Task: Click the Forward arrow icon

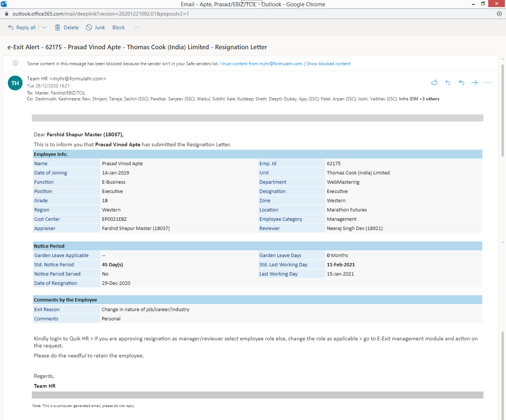Action: (475, 83)
